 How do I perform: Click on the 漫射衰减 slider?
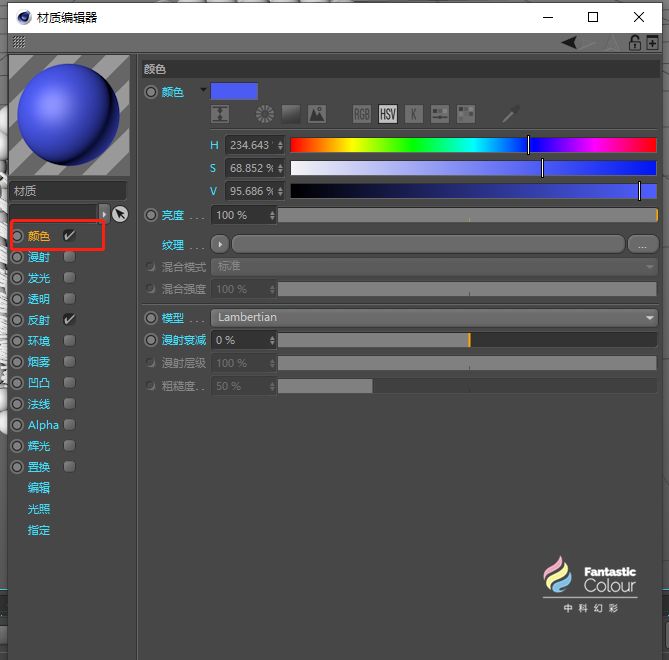[x=467, y=340]
